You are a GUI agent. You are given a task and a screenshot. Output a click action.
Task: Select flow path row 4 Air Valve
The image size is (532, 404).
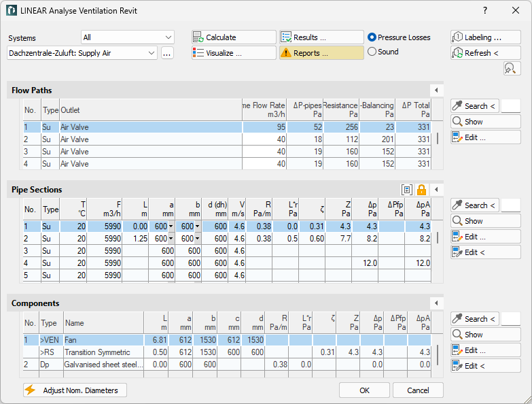pos(227,164)
